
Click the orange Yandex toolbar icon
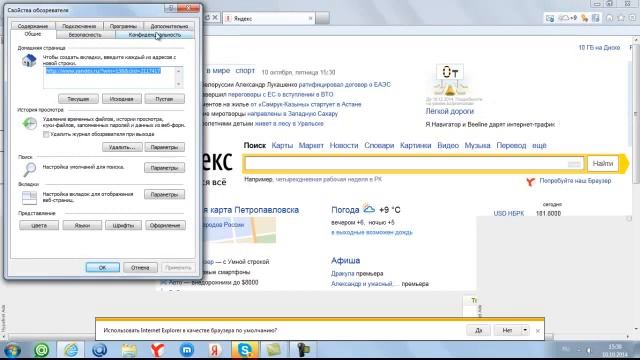584,18
